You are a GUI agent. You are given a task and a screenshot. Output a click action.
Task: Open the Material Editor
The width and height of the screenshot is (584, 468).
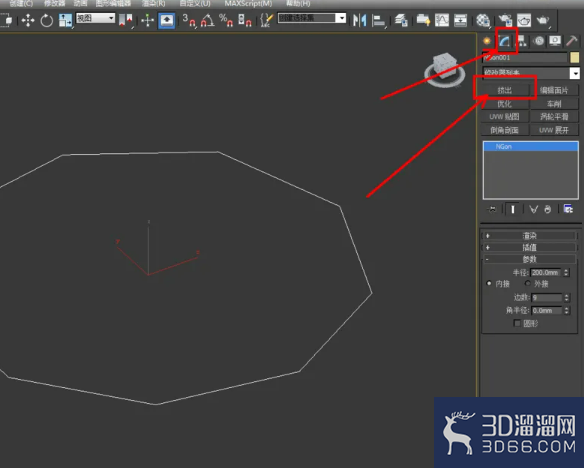[x=483, y=20]
